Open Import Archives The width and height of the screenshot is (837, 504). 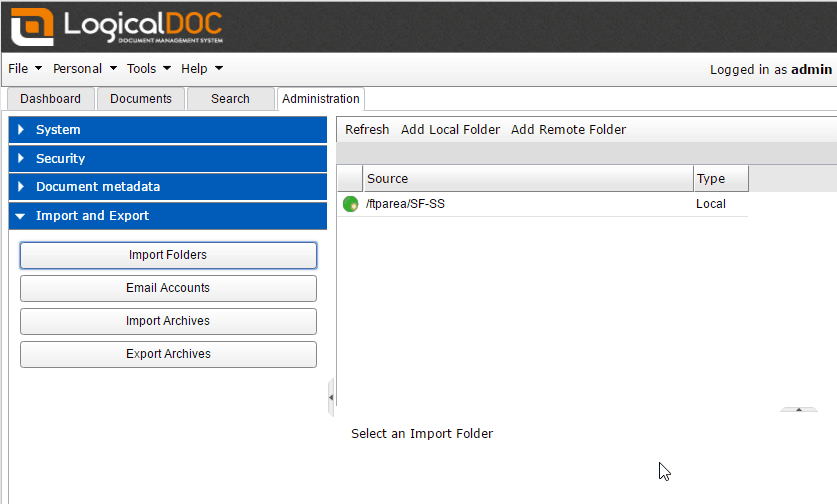click(x=168, y=321)
